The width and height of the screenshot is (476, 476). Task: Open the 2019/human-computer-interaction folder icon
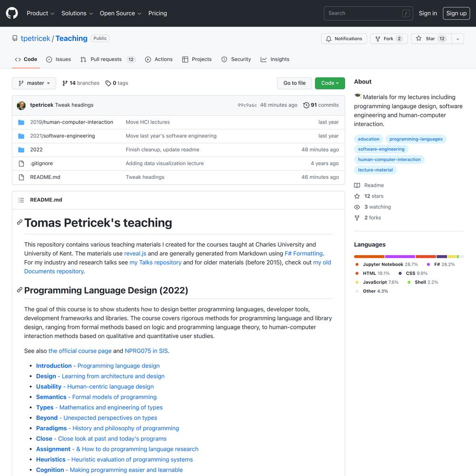21,122
